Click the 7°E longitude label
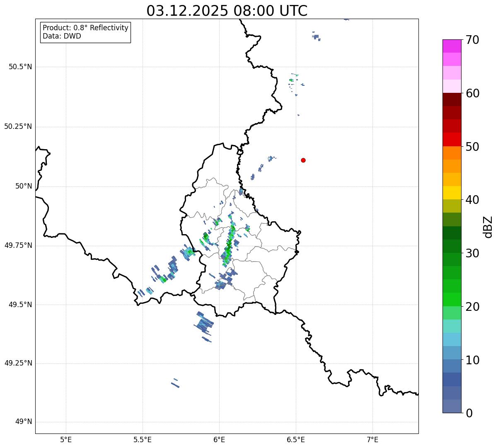Screen dimensions: 498x448 pos(372,440)
